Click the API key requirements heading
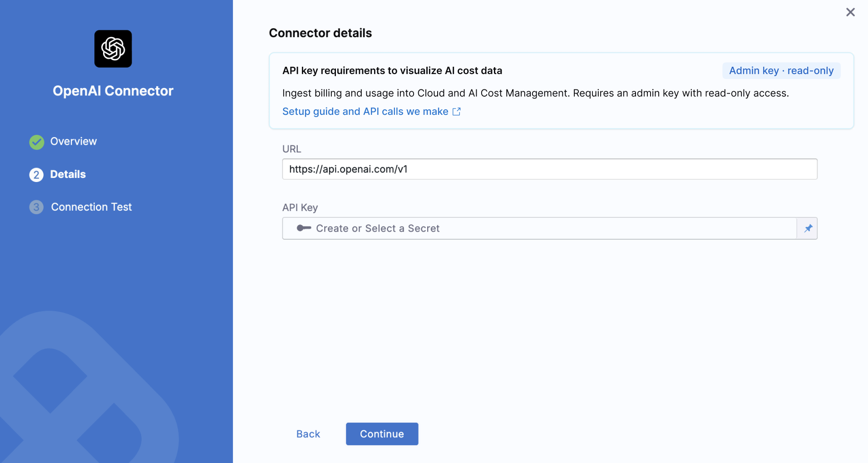Viewport: 868px width, 463px height. pyautogui.click(x=392, y=71)
